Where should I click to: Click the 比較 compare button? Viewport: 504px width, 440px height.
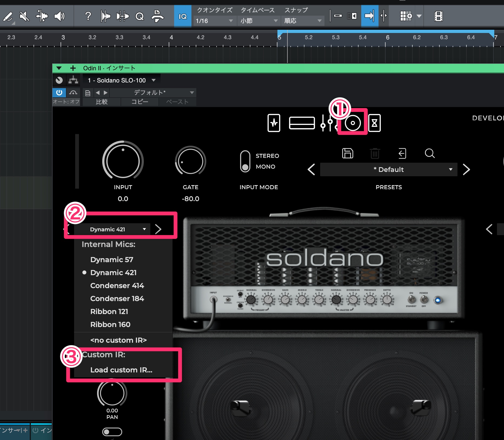(x=102, y=102)
